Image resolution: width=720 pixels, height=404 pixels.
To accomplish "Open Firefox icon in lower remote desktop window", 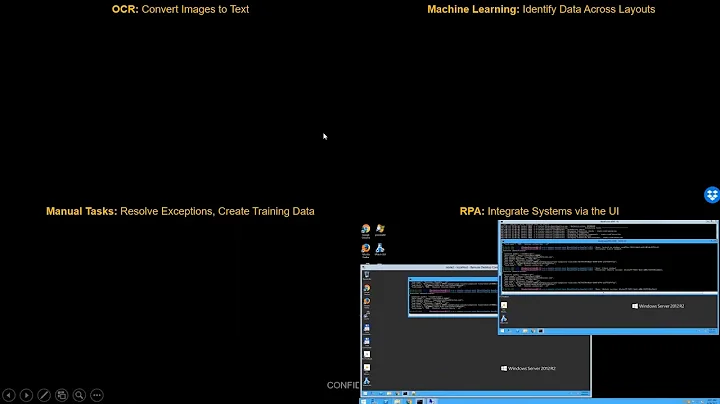I will click(367, 302).
